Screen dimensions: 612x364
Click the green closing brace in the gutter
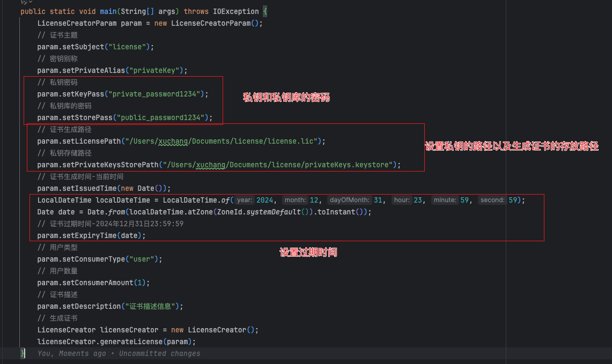(x=22, y=353)
